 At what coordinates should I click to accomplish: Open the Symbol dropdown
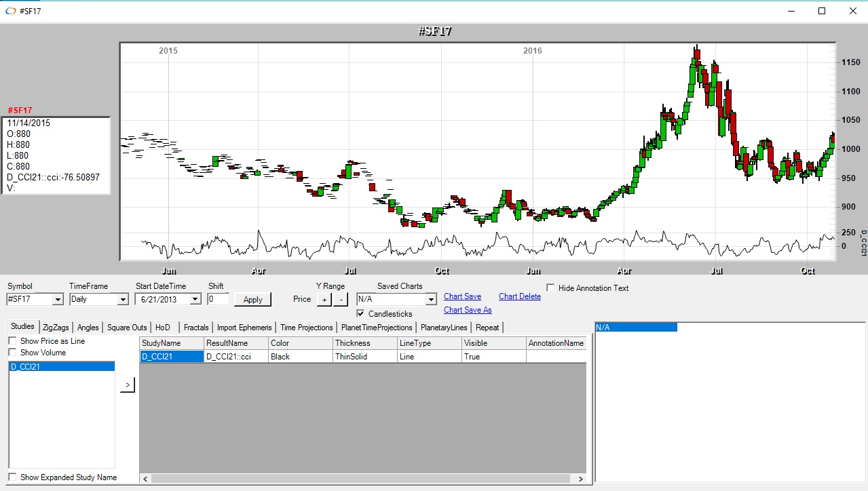57,299
